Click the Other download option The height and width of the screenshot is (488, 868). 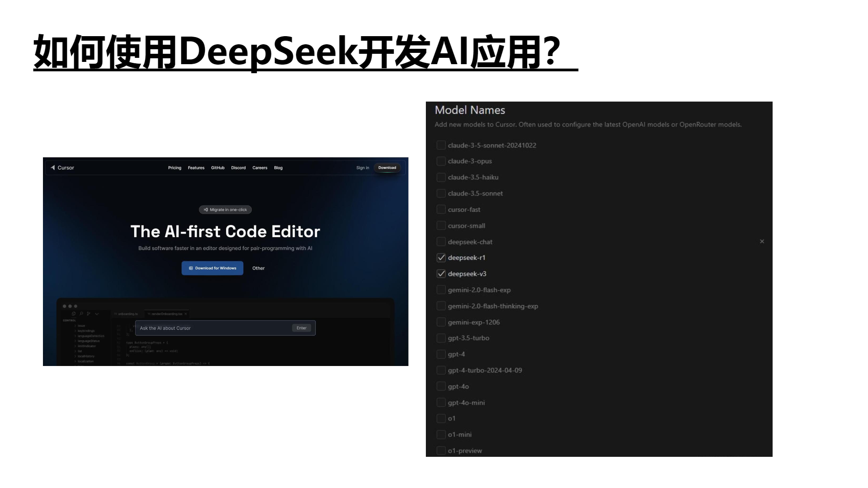click(x=259, y=268)
